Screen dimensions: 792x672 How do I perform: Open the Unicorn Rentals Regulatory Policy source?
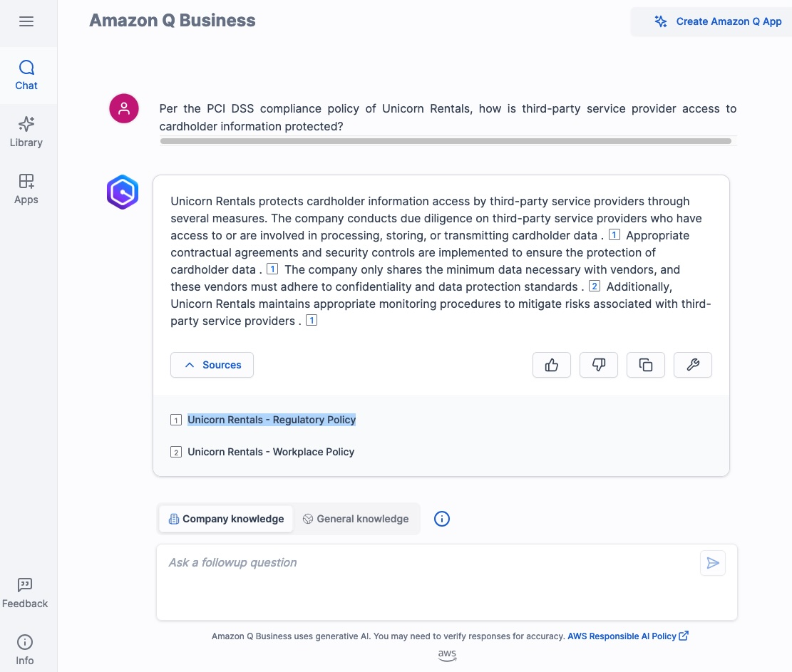pyautogui.click(x=272, y=420)
